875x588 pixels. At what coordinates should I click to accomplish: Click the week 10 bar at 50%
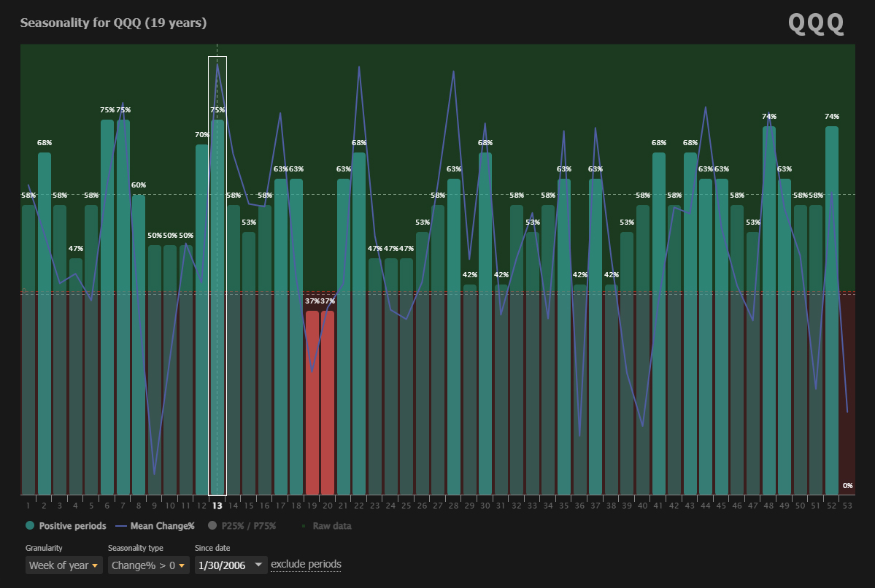[170, 369]
